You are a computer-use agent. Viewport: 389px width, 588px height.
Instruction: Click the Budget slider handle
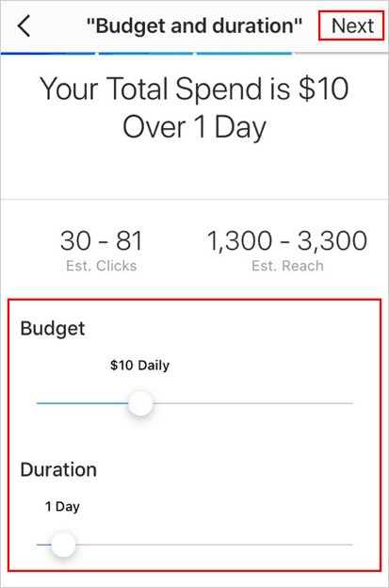[x=140, y=403]
